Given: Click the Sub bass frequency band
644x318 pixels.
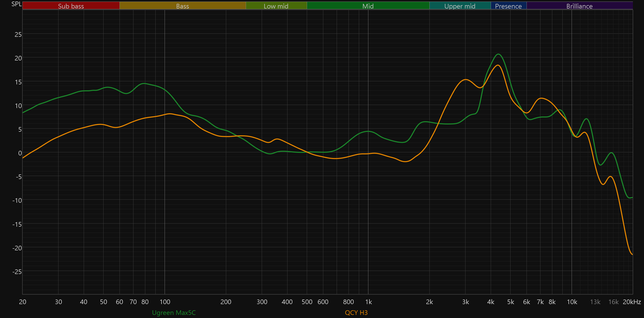Looking at the screenshot, I should (x=71, y=6).
